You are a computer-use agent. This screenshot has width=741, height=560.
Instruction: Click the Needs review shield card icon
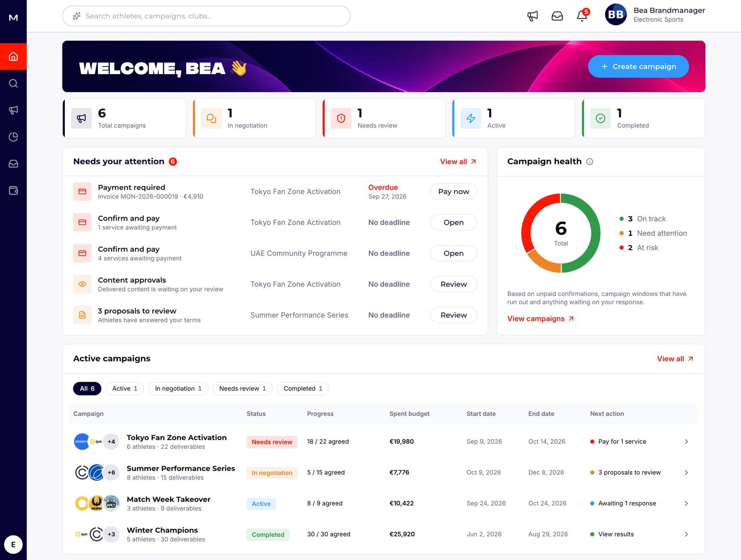click(341, 119)
